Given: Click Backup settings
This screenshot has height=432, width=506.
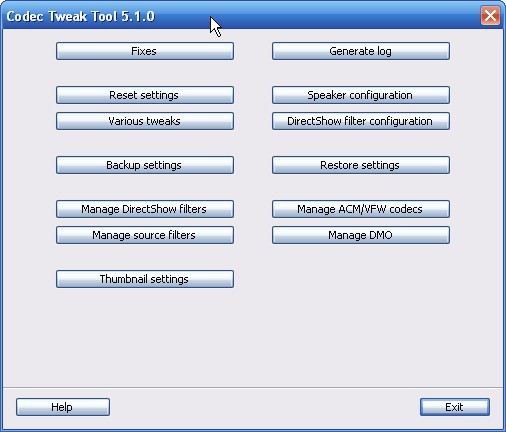Looking at the screenshot, I should pos(145,165).
